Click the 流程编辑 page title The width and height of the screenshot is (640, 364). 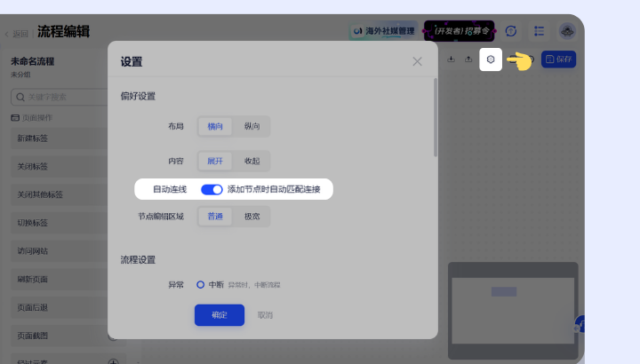tap(64, 32)
